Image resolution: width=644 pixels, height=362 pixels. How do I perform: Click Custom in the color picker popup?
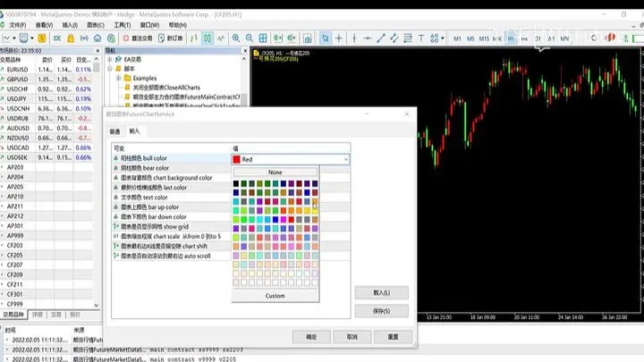coord(275,296)
